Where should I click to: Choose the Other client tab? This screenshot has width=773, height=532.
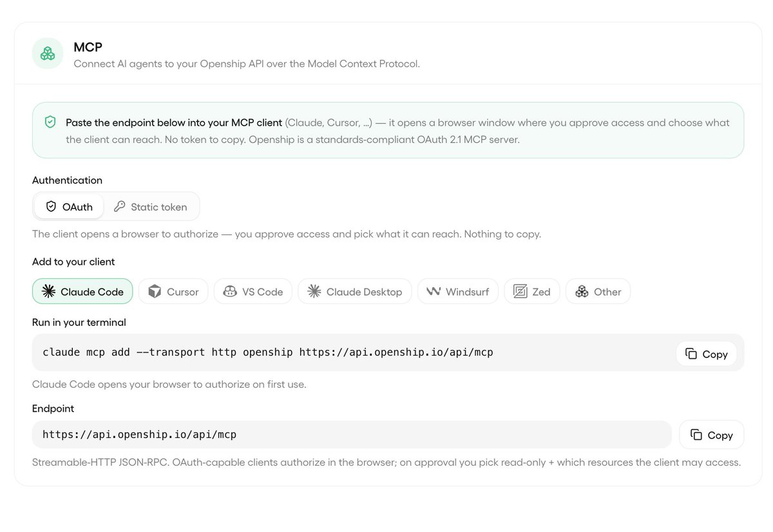598,292
